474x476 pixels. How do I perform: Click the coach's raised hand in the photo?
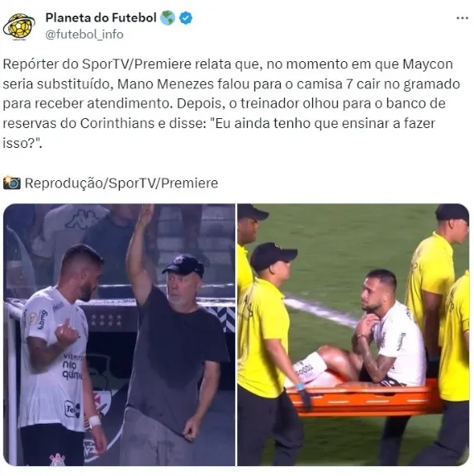tap(146, 215)
